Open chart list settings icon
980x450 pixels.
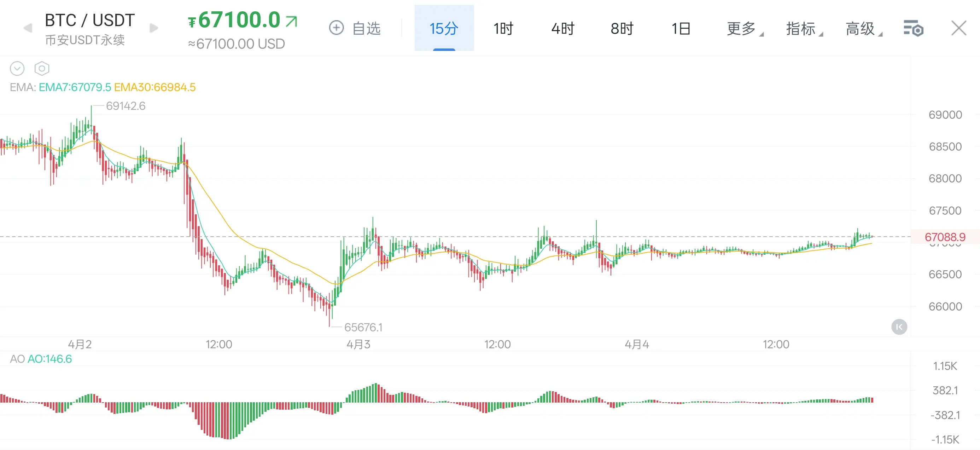click(914, 29)
